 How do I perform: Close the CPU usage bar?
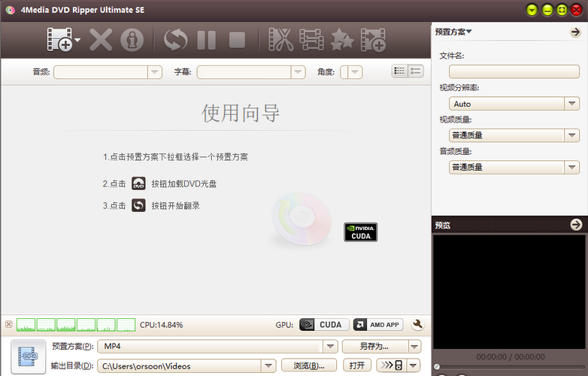coord(9,324)
